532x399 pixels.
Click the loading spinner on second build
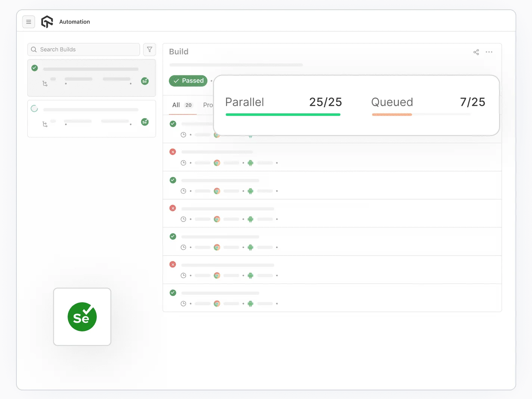(34, 109)
